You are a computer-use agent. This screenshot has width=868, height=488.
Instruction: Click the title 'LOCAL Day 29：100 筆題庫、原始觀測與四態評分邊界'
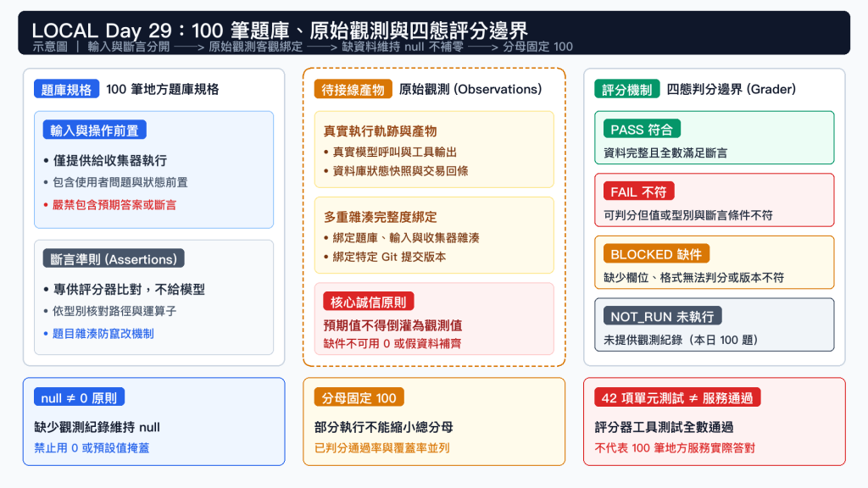[x=280, y=30]
